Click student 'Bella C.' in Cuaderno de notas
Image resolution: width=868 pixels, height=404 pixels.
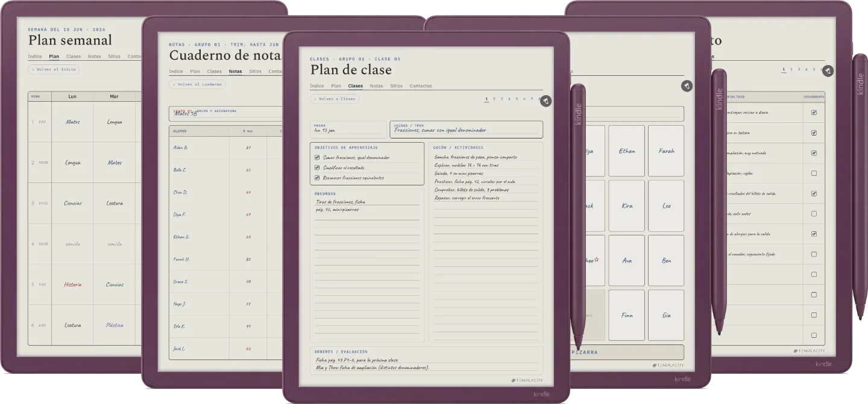coord(180,170)
